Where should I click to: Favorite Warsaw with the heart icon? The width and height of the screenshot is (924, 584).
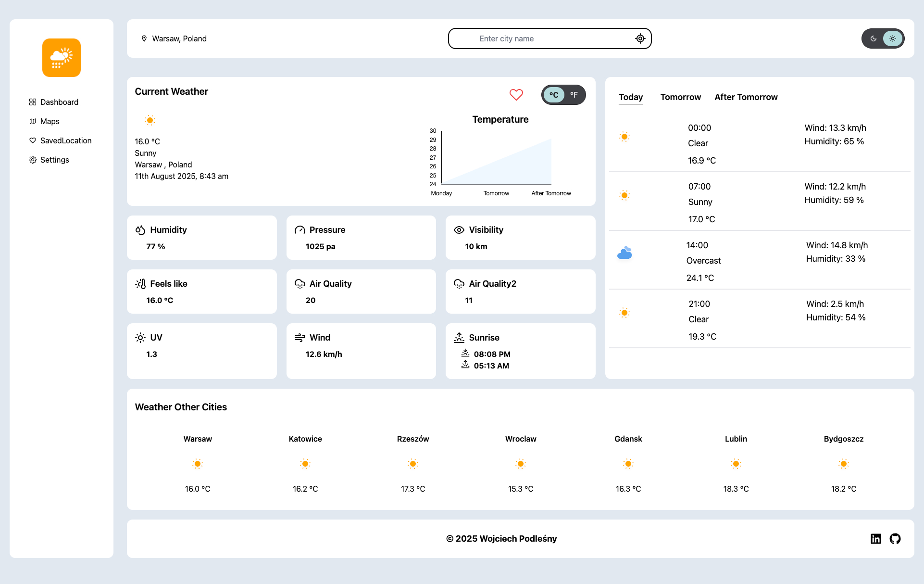click(x=516, y=95)
